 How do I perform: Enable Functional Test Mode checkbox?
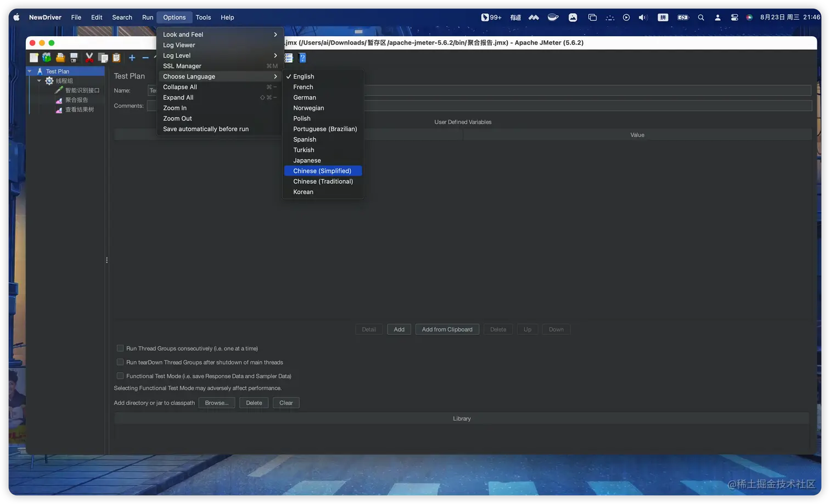(120, 376)
